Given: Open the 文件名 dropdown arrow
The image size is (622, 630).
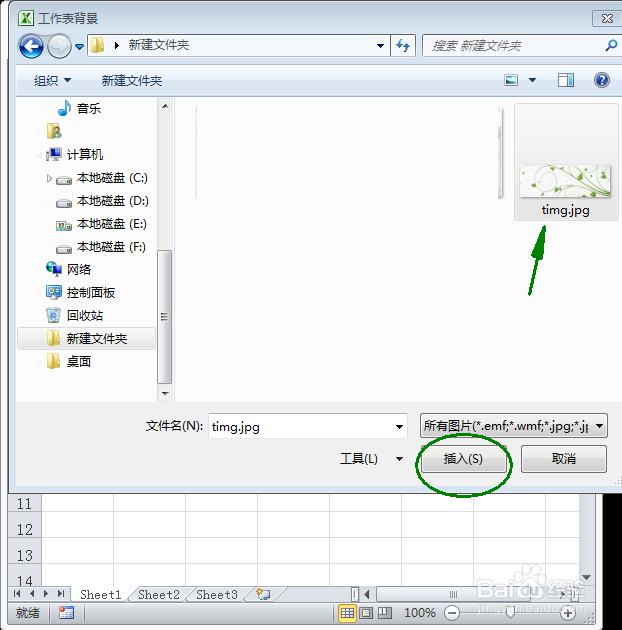Looking at the screenshot, I should 399,426.
